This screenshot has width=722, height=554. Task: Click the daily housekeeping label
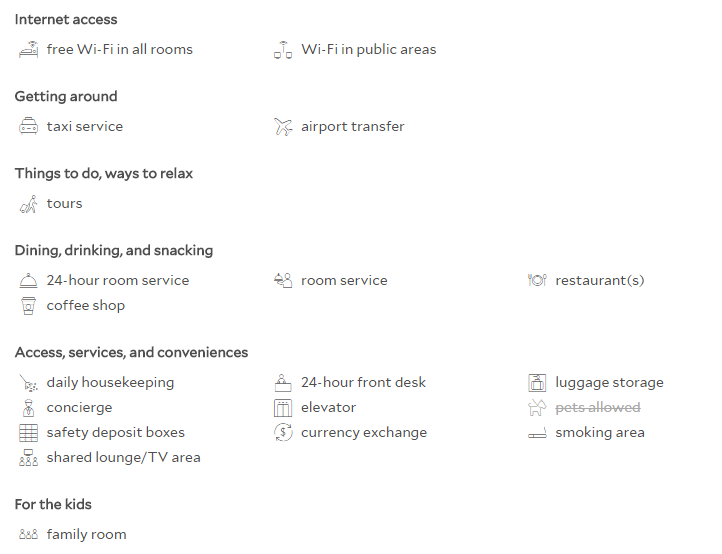coord(110,383)
